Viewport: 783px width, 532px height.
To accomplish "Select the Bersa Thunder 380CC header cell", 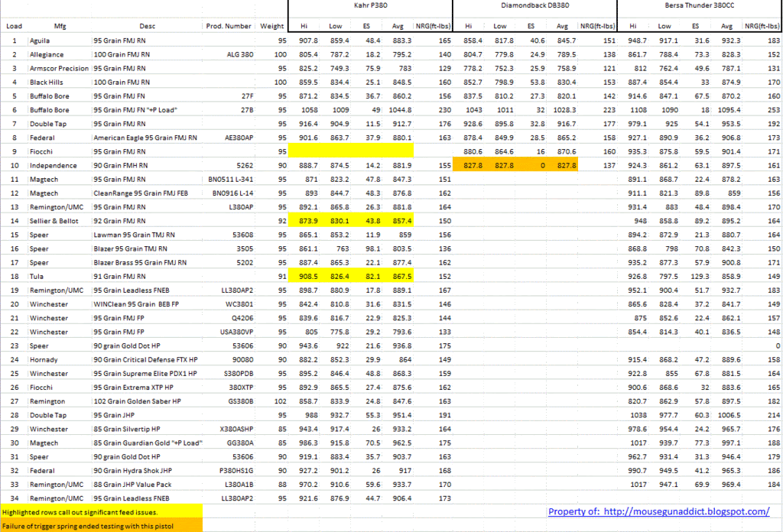I will 698,5.
